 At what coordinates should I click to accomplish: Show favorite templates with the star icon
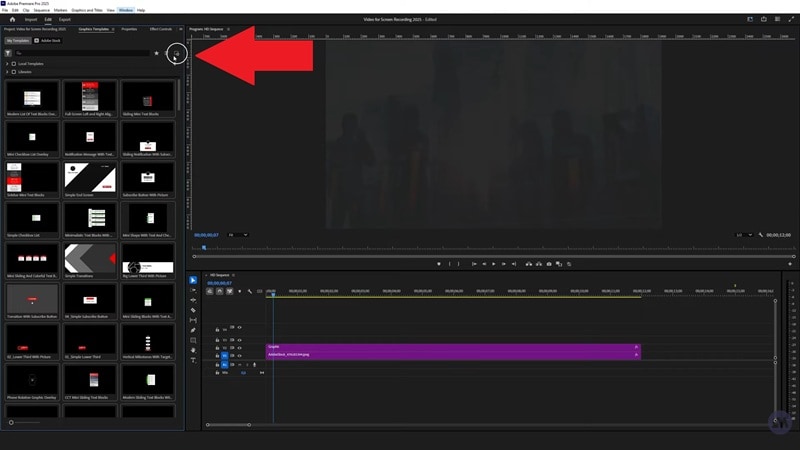coord(157,53)
